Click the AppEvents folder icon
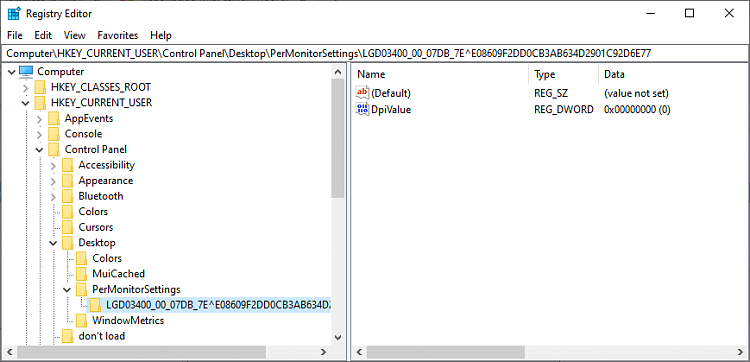The image size is (750, 362). tap(54, 118)
